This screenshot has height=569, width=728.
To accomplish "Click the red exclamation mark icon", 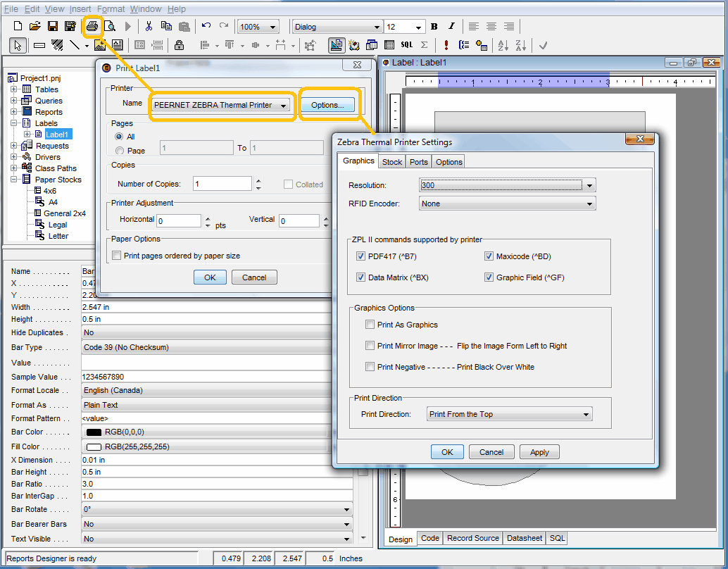I will click(446, 45).
